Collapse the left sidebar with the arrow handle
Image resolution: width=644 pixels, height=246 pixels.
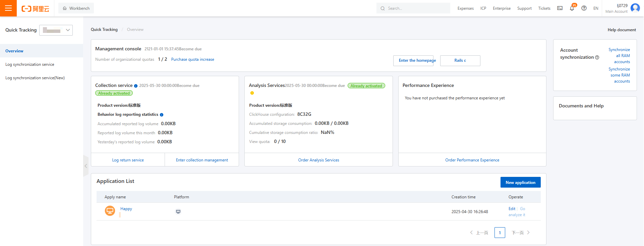[86, 166]
